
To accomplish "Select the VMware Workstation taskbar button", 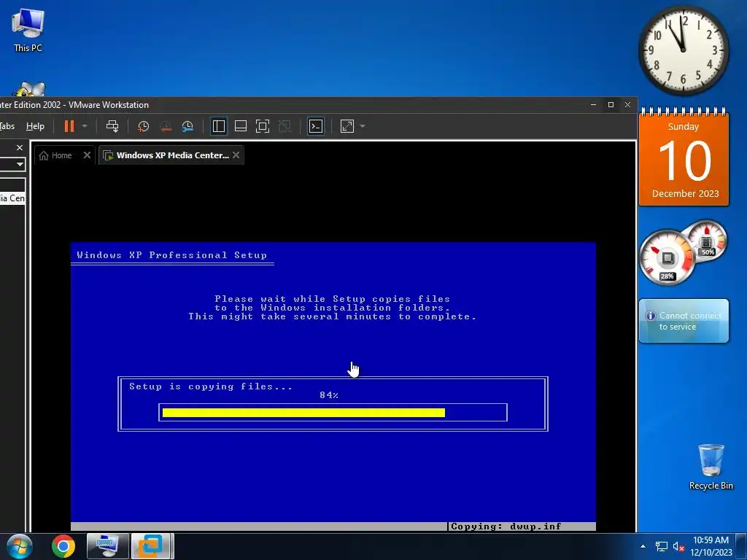I will (152, 546).
